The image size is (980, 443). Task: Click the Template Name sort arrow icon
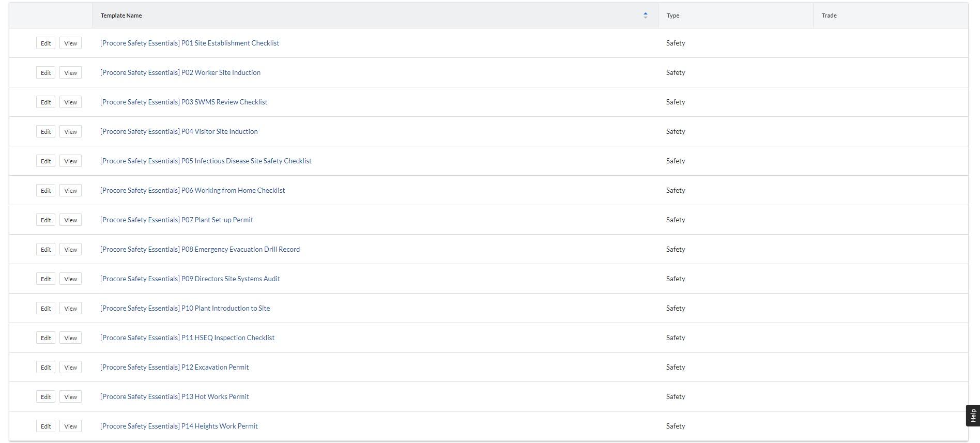tap(645, 16)
